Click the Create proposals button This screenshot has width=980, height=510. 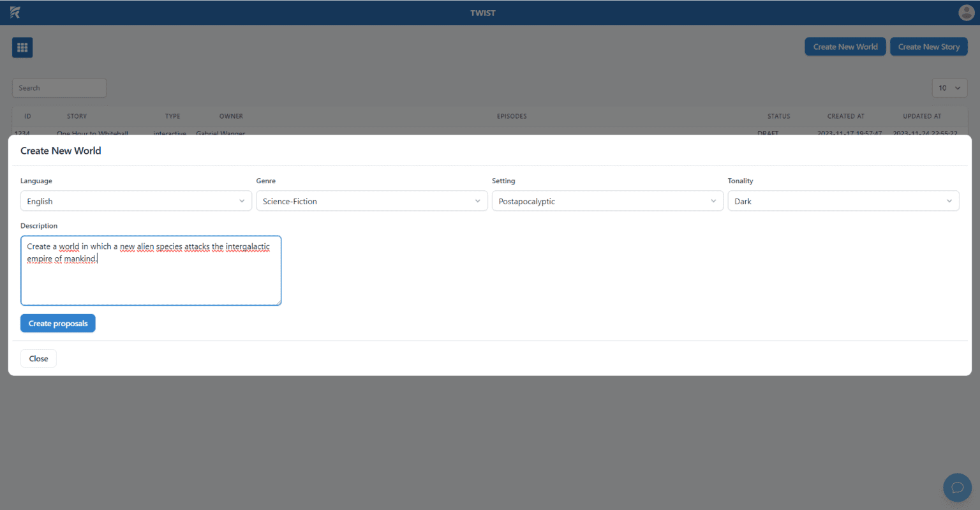[57, 323]
